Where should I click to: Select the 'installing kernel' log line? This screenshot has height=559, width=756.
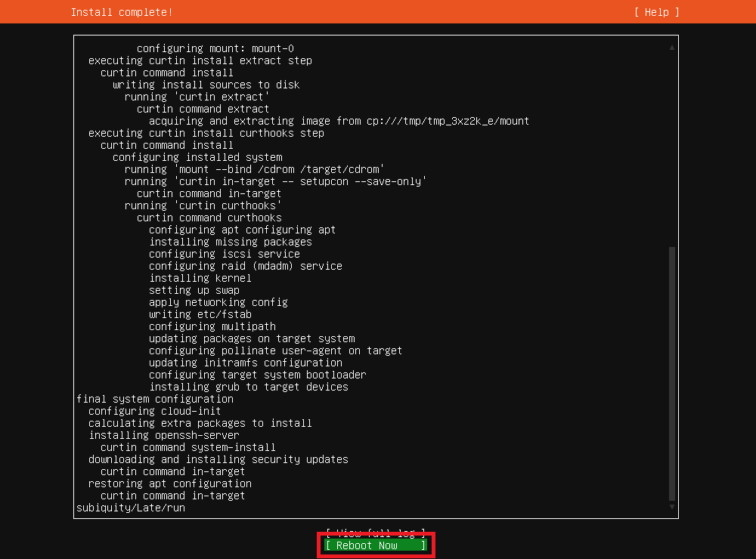pos(200,278)
